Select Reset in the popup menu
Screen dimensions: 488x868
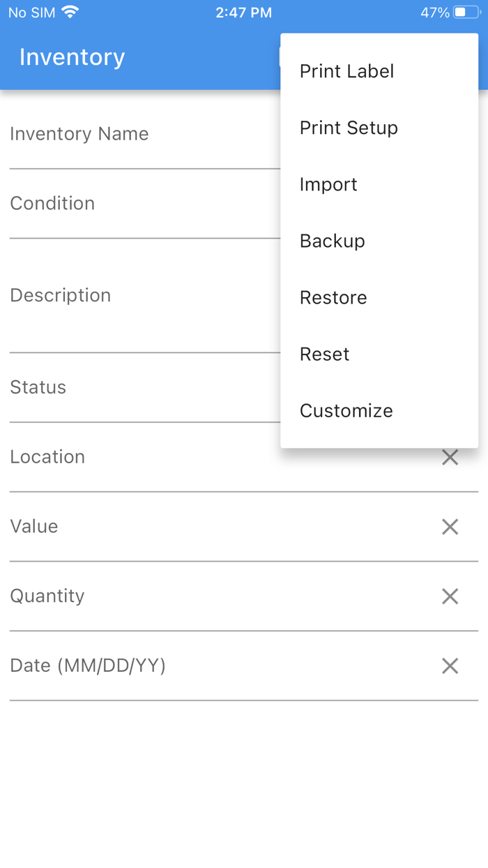(324, 354)
